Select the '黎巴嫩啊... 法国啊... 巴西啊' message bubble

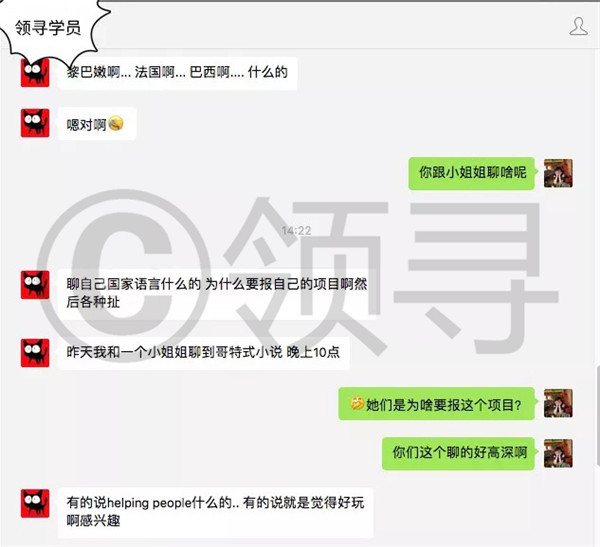coord(178,73)
